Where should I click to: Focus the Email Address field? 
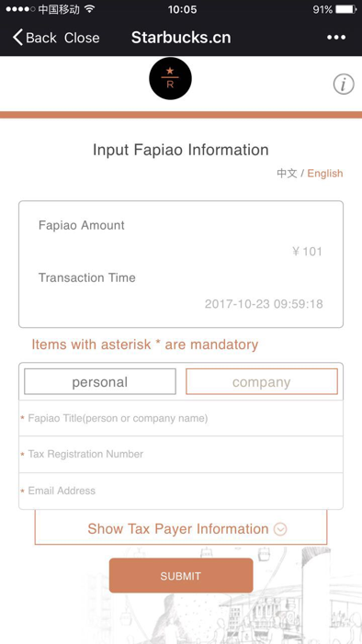click(x=181, y=491)
